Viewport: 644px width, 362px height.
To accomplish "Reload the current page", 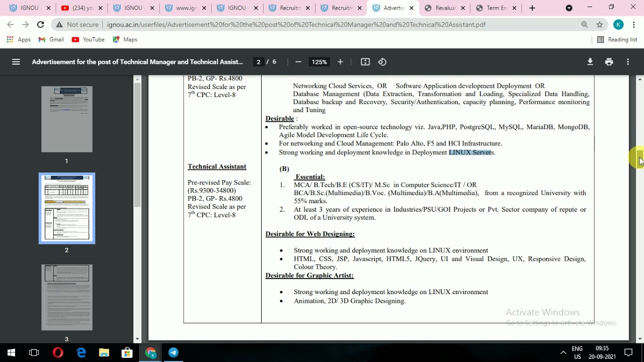I will click(x=41, y=25).
